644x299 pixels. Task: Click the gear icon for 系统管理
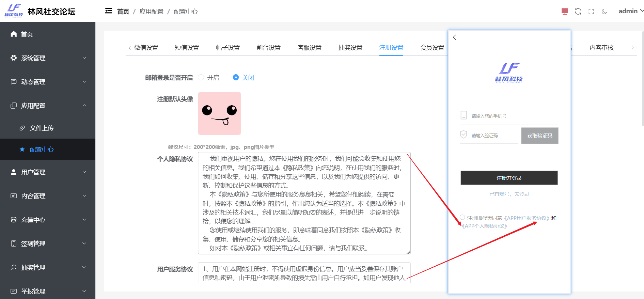pyautogui.click(x=14, y=58)
